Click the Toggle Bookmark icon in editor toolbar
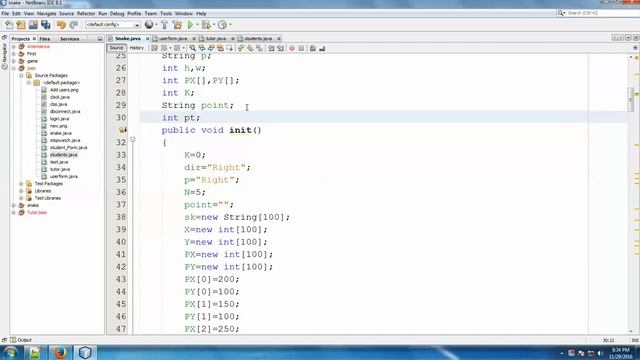 coord(260,48)
